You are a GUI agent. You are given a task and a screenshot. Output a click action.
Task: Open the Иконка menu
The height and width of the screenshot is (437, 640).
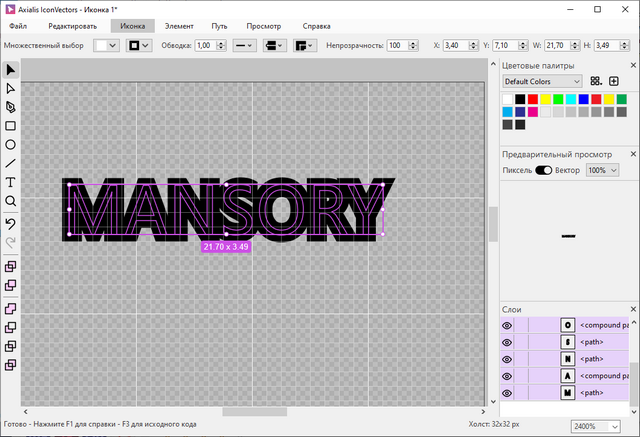pos(133,26)
